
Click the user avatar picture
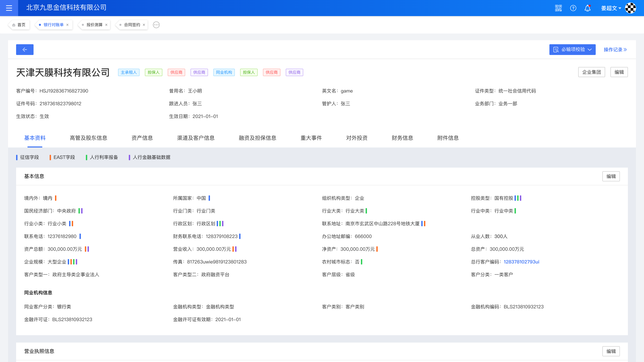pos(631,8)
